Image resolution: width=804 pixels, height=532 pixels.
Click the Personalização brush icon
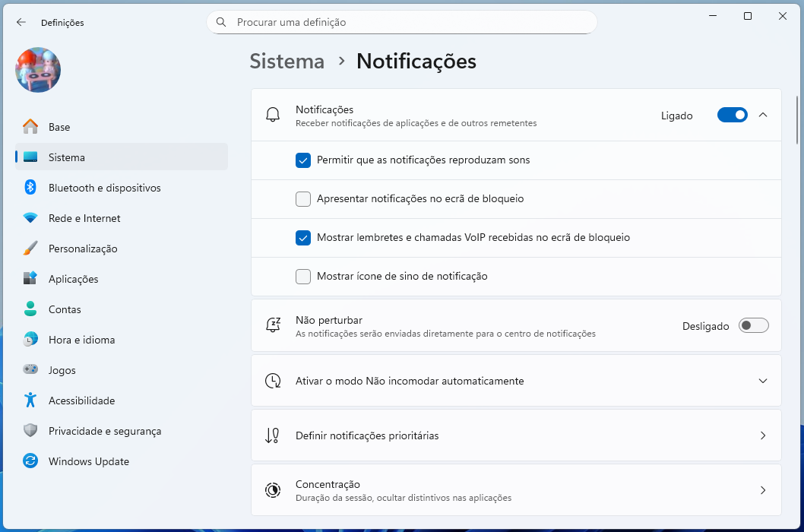coord(29,249)
